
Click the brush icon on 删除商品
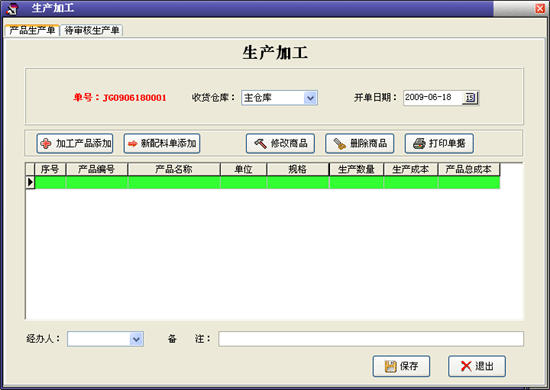pyautogui.click(x=340, y=143)
